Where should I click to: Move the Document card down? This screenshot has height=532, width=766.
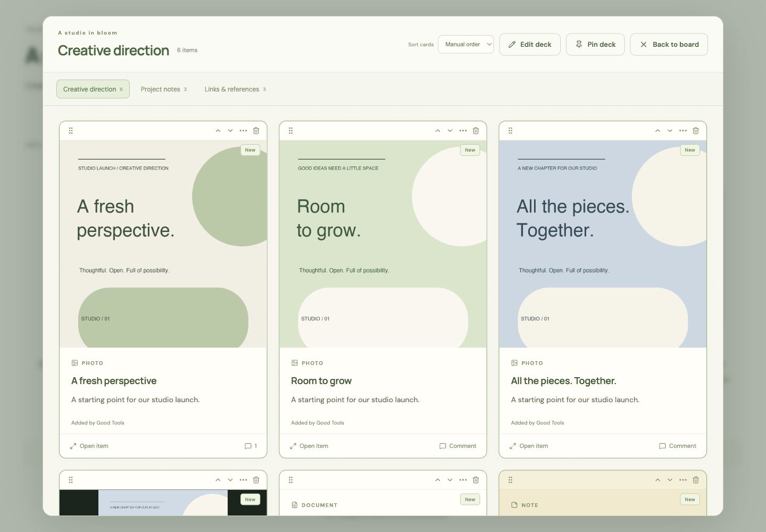(450, 480)
